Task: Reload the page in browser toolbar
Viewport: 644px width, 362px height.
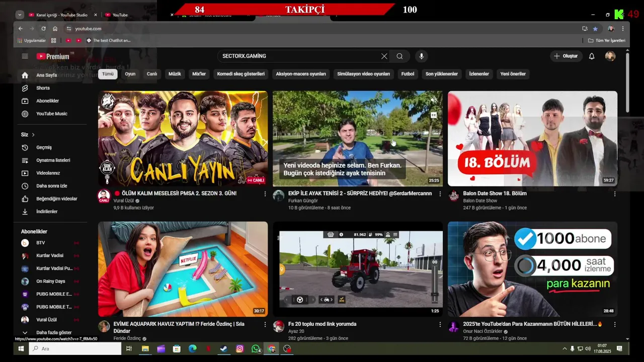Action: coord(43,29)
